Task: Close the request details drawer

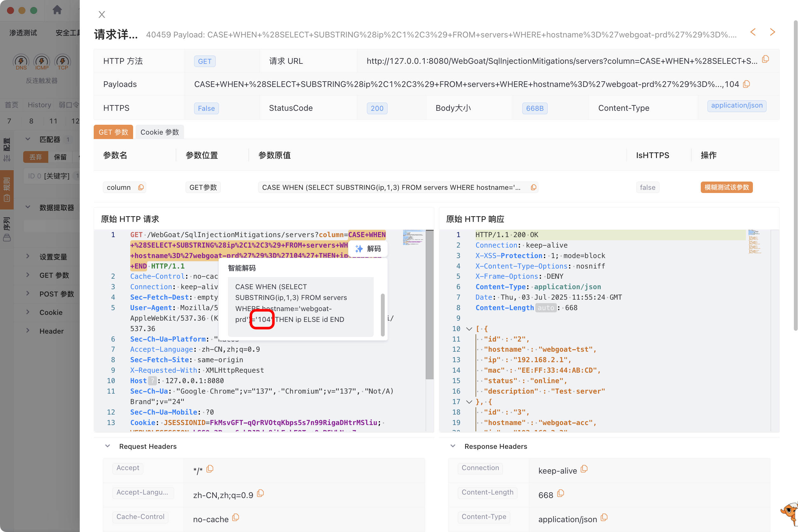Action: (102, 15)
